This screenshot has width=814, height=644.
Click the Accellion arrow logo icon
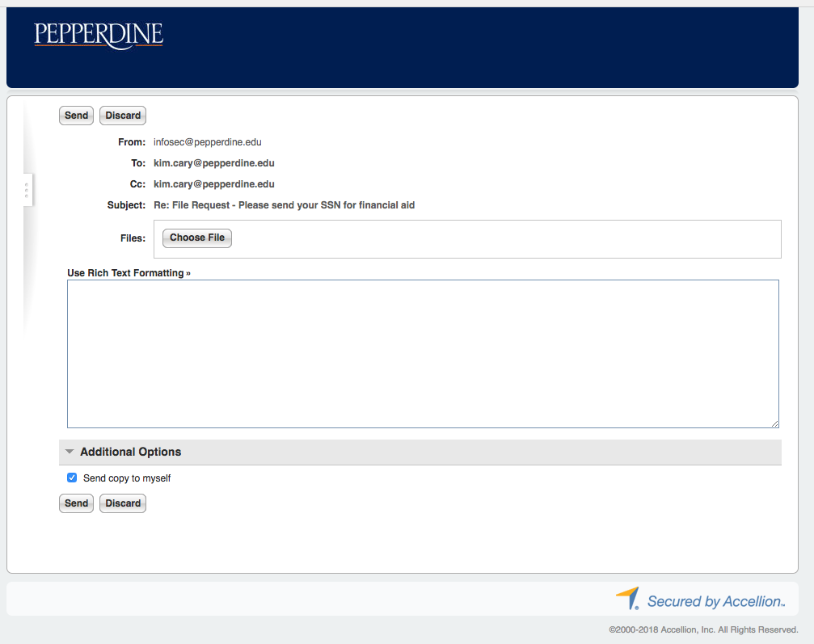[x=628, y=598]
